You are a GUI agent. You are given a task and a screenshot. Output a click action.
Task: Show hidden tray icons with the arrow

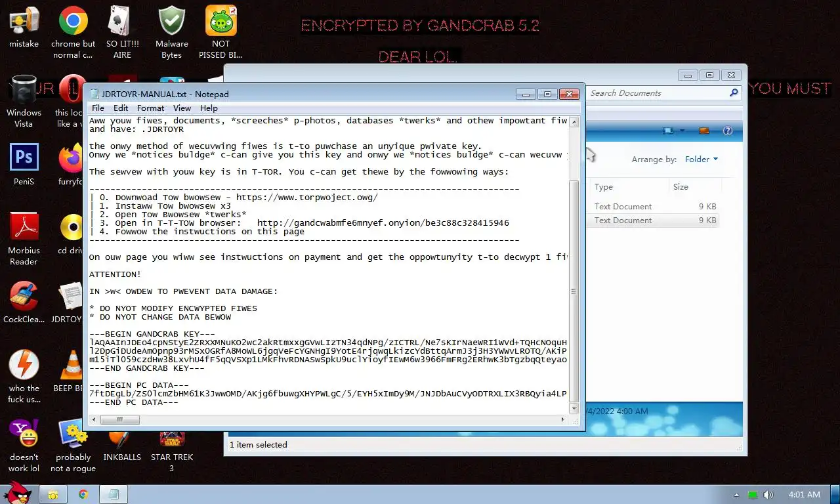pos(737,495)
